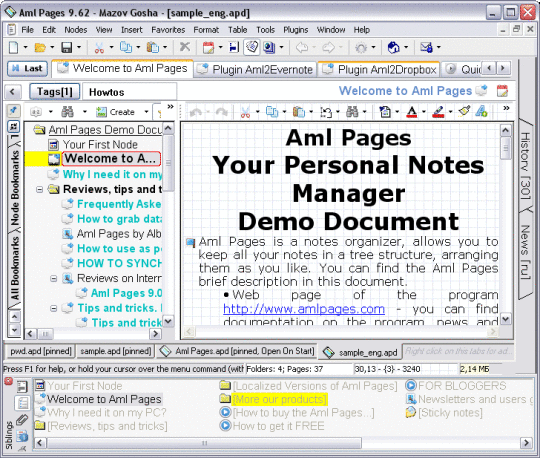Click the binoculars find icon in tree toolbar
This screenshot has width=540, height=458.
tap(68, 112)
